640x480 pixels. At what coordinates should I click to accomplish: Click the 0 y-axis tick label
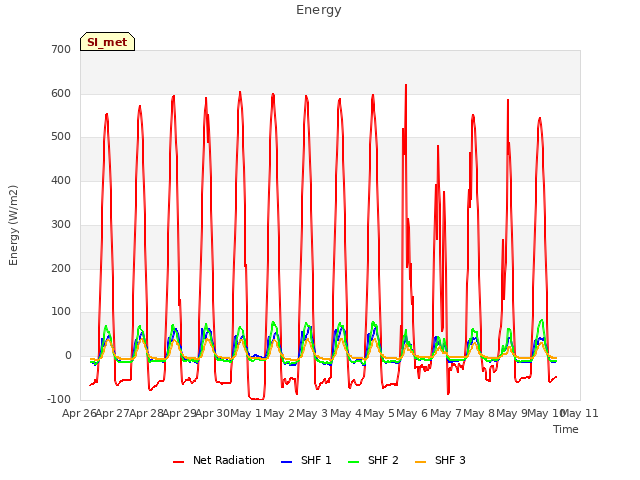point(68,356)
